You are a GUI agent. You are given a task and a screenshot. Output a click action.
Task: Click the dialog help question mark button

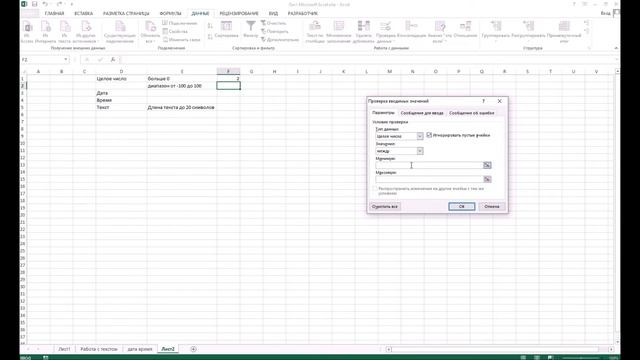484,101
